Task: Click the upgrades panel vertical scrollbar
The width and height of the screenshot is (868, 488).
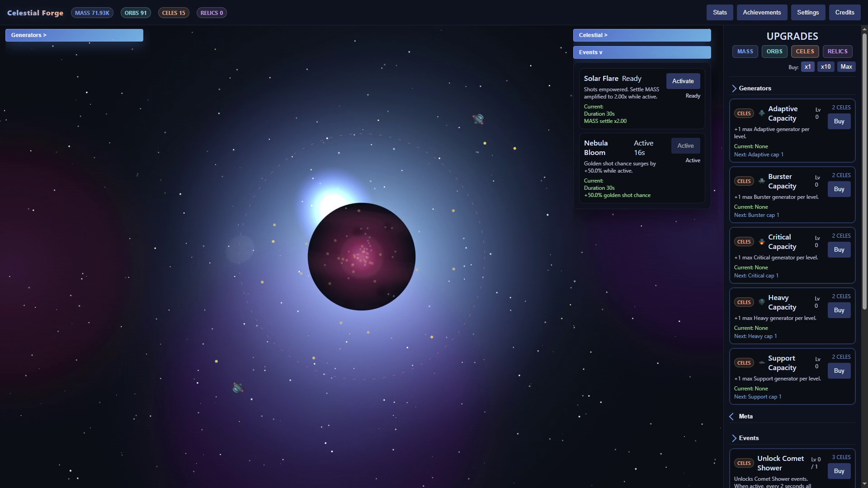Action: 864,172
